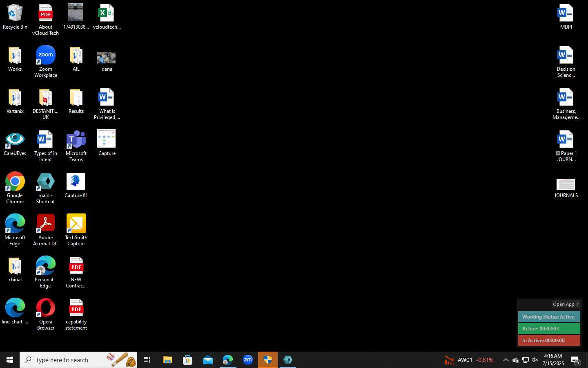Open muted volume tray icon
The image size is (588, 368).
pos(535,360)
